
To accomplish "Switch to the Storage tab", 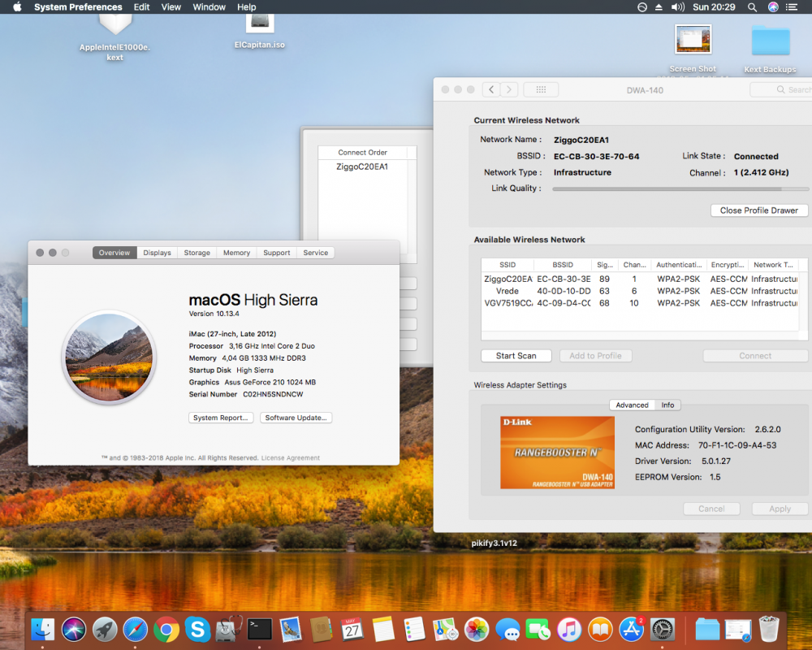I will click(x=197, y=253).
